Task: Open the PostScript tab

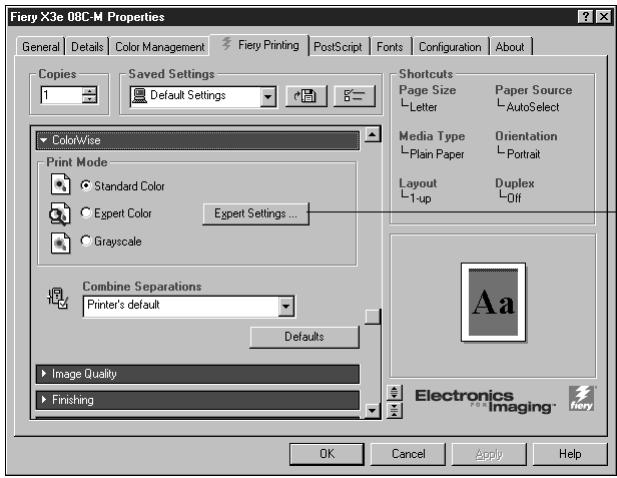Action: 338,47
